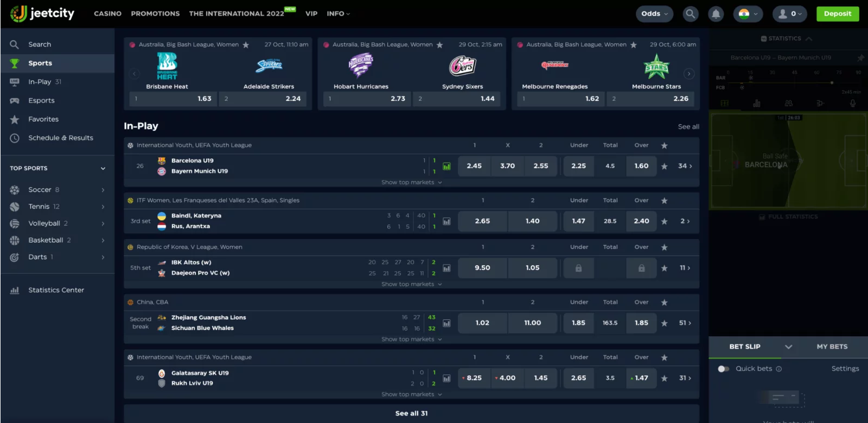Open In-Play from sidebar
Screen dimensions: 868x423
point(58,82)
